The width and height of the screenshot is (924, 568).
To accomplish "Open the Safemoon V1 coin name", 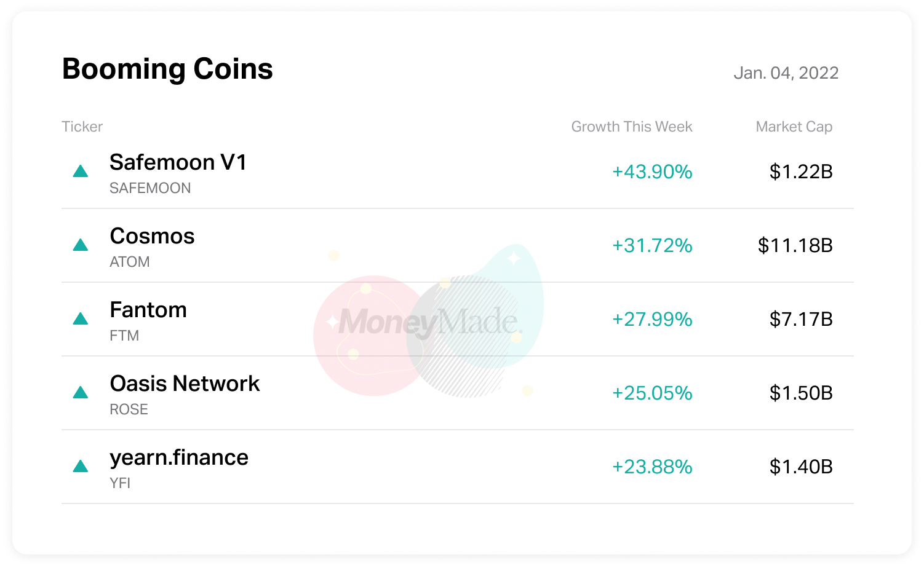I will click(178, 162).
